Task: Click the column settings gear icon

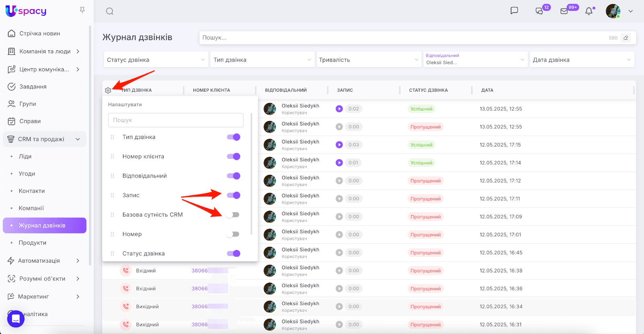Action: tap(108, 90)
